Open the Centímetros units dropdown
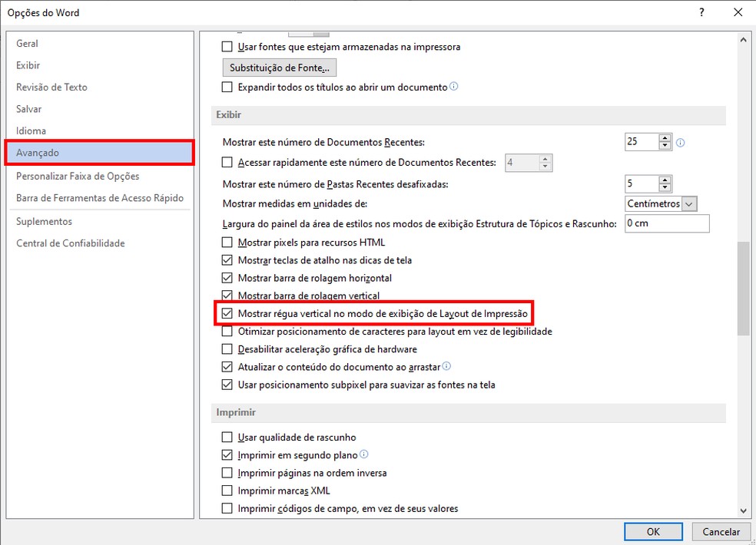Screen dimensions: 756x545 pos(689,204)
